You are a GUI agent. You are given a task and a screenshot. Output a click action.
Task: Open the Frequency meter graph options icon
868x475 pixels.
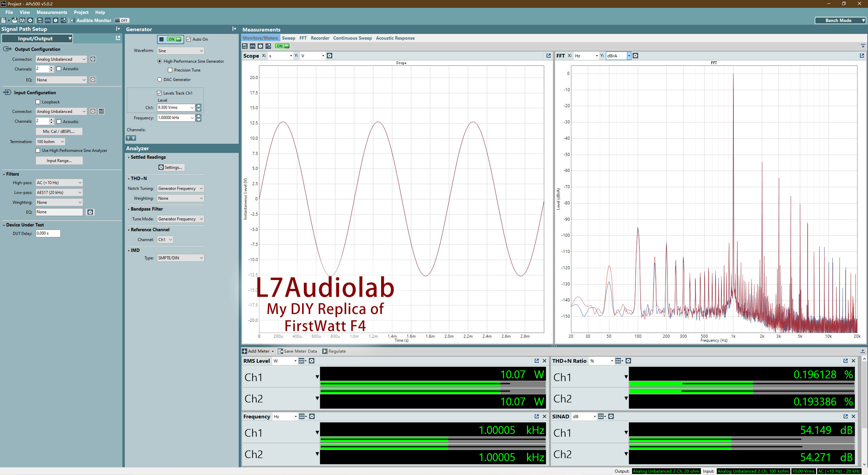[x=302, y=416]
